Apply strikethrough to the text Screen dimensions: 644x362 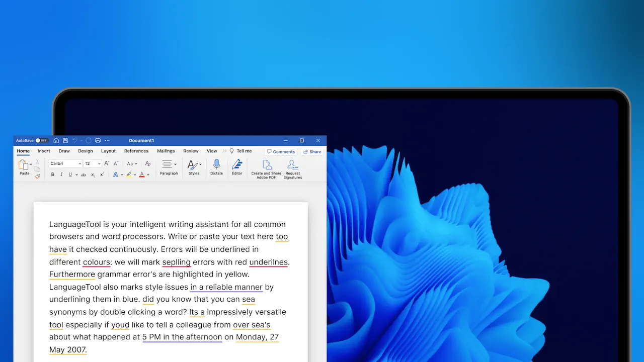tap(84, 174)
